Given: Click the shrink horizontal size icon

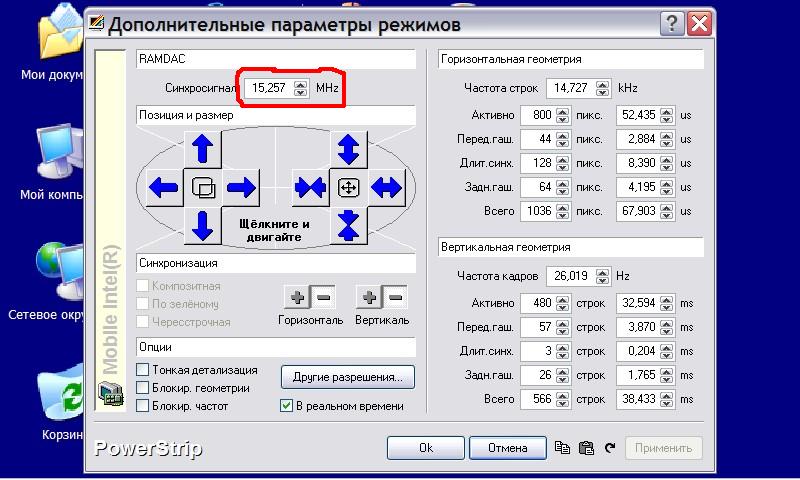Looking at the screenshot, I should [x=309, y=187].
